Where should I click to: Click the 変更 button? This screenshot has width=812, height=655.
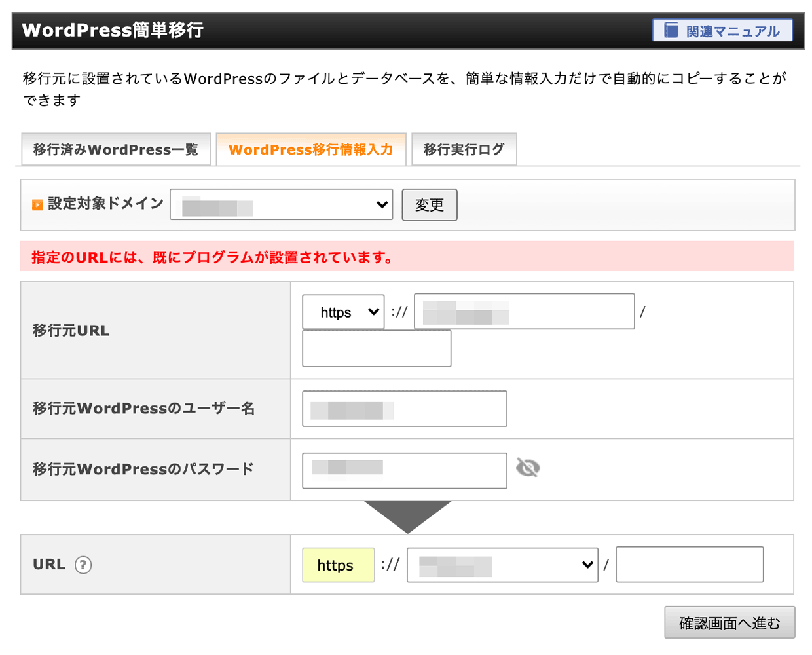(x=430, y=205)
